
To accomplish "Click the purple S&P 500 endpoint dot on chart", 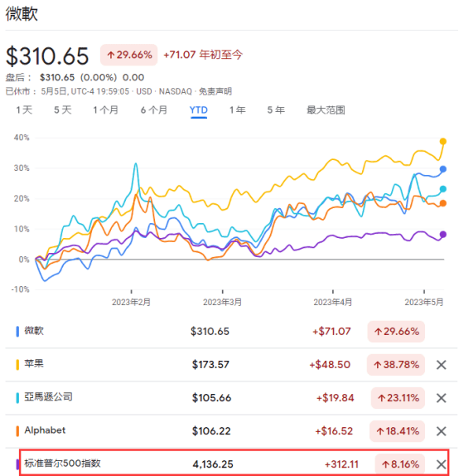I will (x=443, y=235).
